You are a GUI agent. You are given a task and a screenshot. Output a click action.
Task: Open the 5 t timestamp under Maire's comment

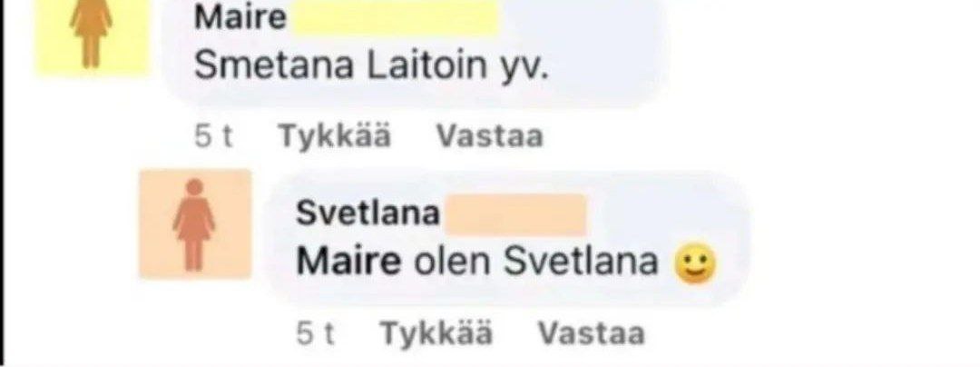(x=214, y=137)
